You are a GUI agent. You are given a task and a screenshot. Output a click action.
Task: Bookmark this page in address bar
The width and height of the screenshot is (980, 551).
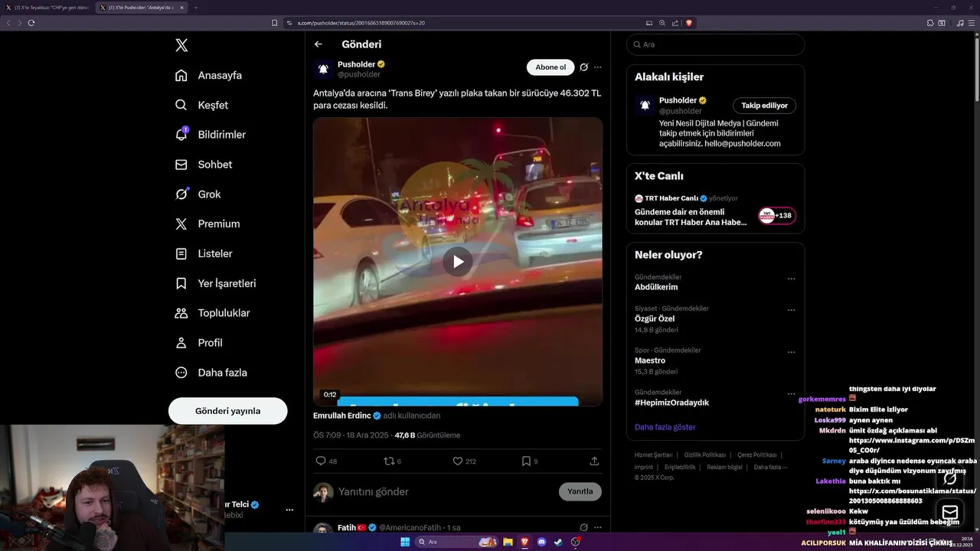coord(275,23)
